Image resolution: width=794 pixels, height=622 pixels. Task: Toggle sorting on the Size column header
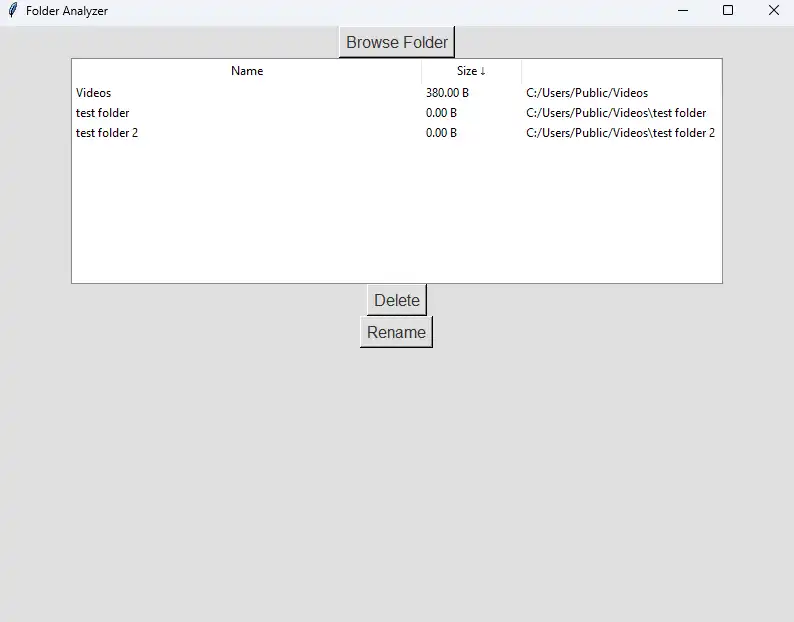click(471, 71)
